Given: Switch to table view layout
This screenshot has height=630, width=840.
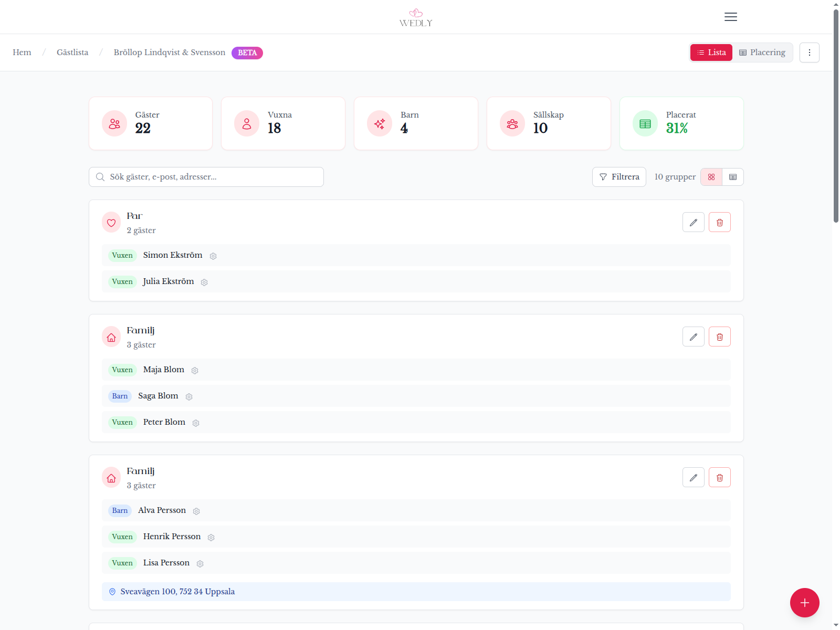Looking at the screenshot, I should coord(733,177).
